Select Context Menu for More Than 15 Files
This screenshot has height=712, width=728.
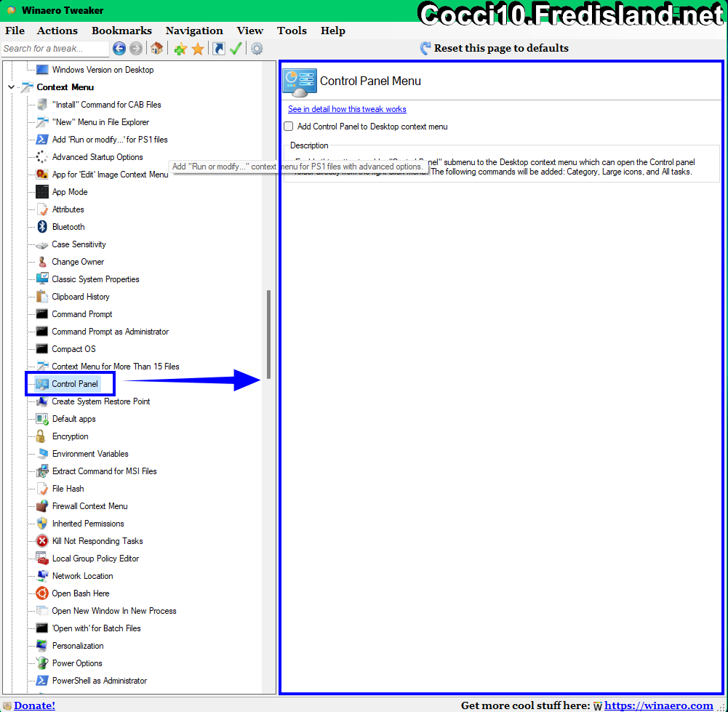click(x=115, y=367)
